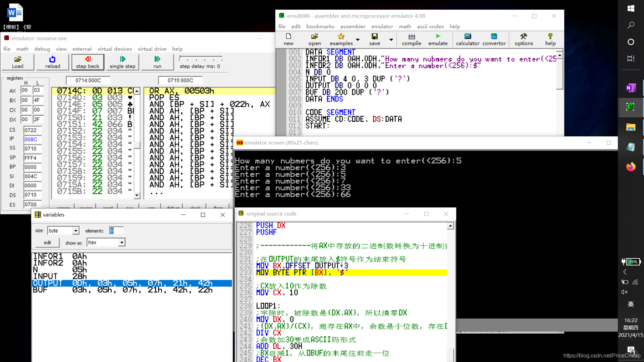Click the Load button in emulator
The width and height of the screenshot is (644, 362).
[x=18, y=62]
